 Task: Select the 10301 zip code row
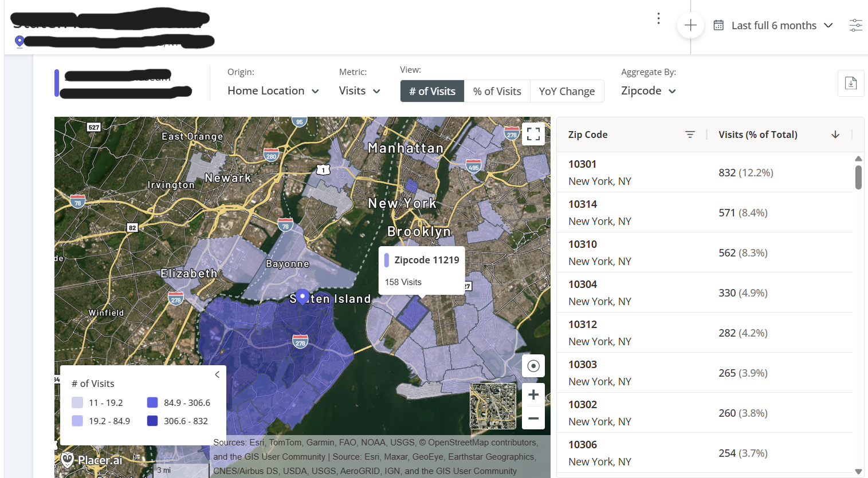point(705,172)
